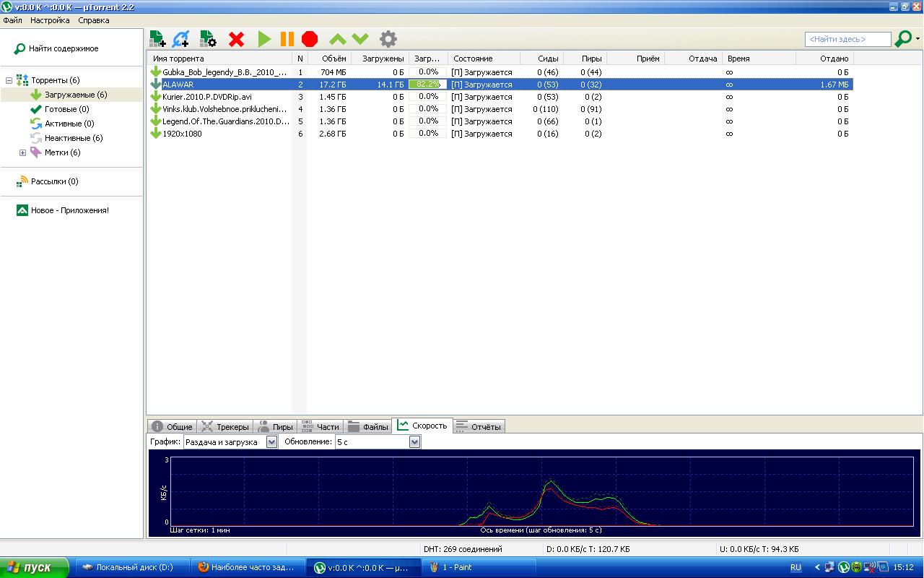Click the green search magnifier icon

pyautogui.click(x=903, y=39)
